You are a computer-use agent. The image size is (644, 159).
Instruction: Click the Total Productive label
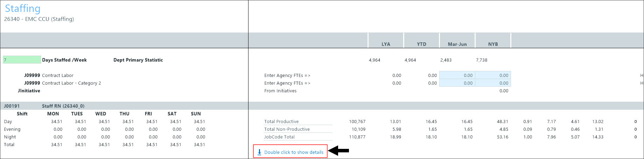click(281, 122)
